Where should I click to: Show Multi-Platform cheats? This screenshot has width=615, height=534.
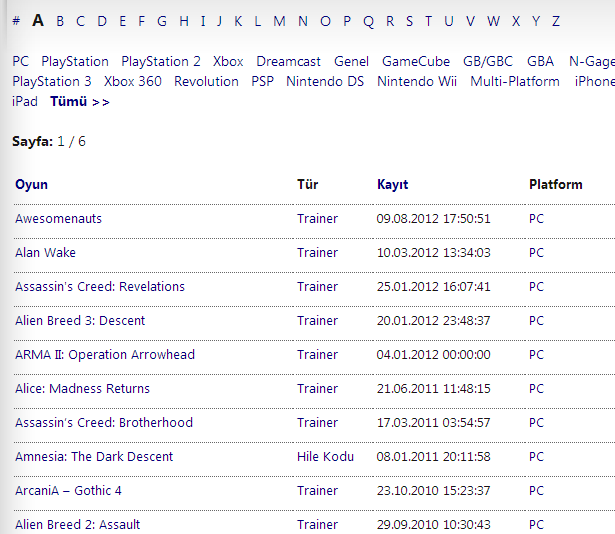[515, 81]
